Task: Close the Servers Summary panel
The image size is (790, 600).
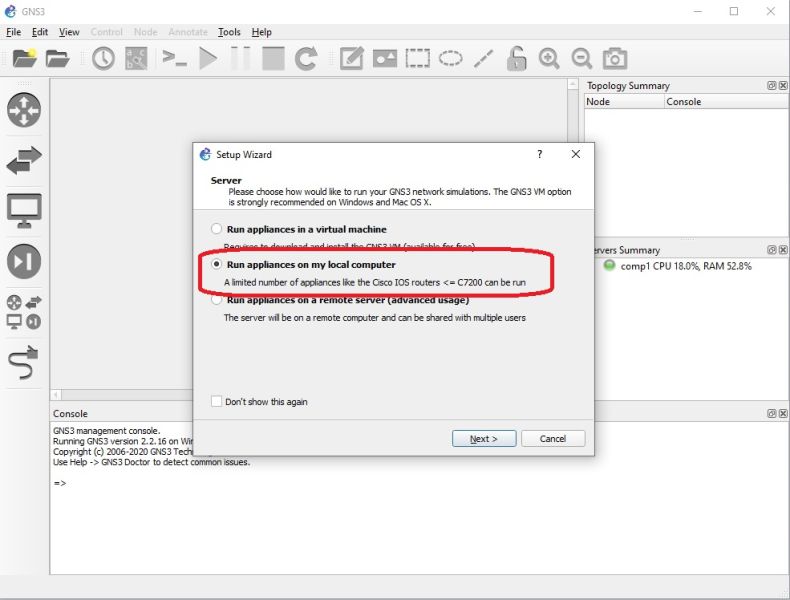Action: pos(782,250)
